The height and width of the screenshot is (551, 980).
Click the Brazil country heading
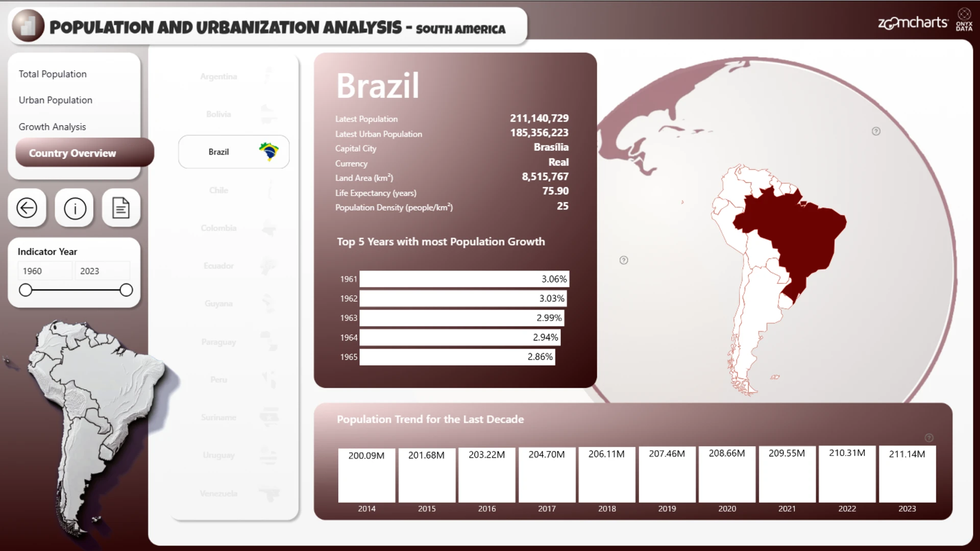[x=378, y=86]
